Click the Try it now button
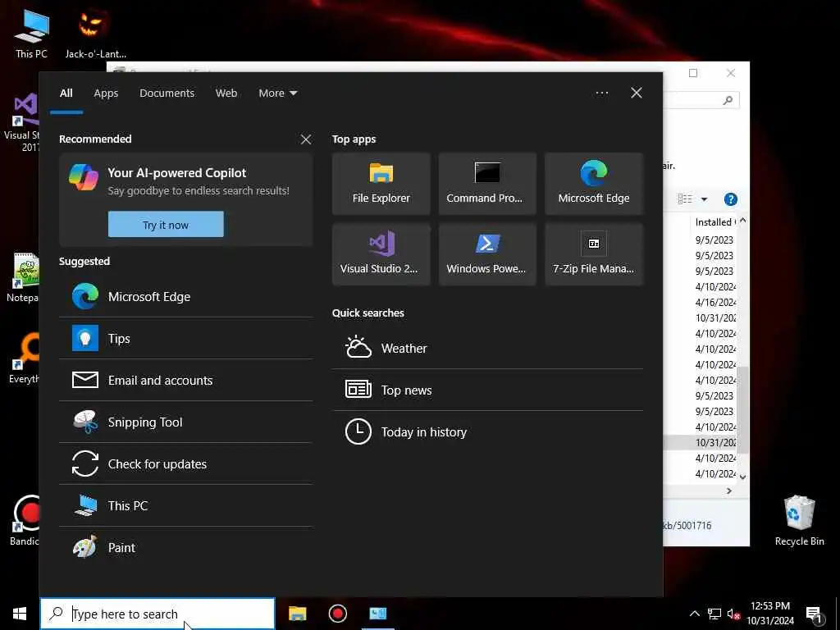This screenshot has width=840, height=630. pyautogui.click(x=166, y=225)
